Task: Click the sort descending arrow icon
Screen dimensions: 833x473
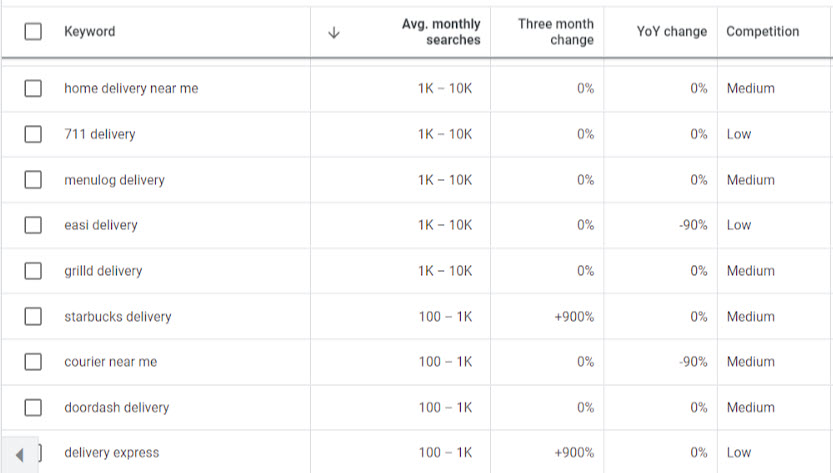Action: (x=334, y=32)
